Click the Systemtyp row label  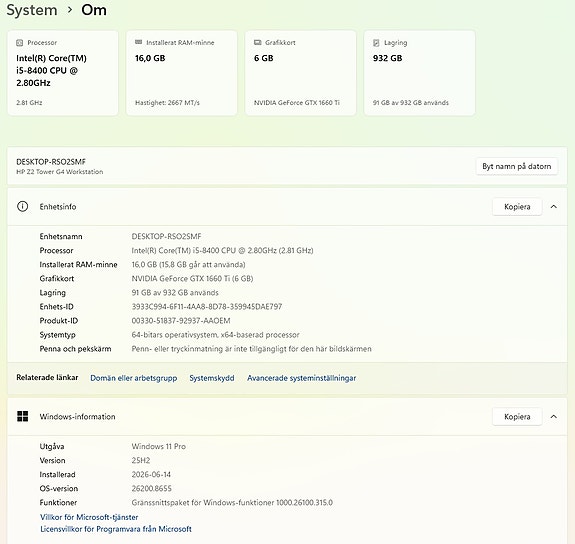click(58, 335)
